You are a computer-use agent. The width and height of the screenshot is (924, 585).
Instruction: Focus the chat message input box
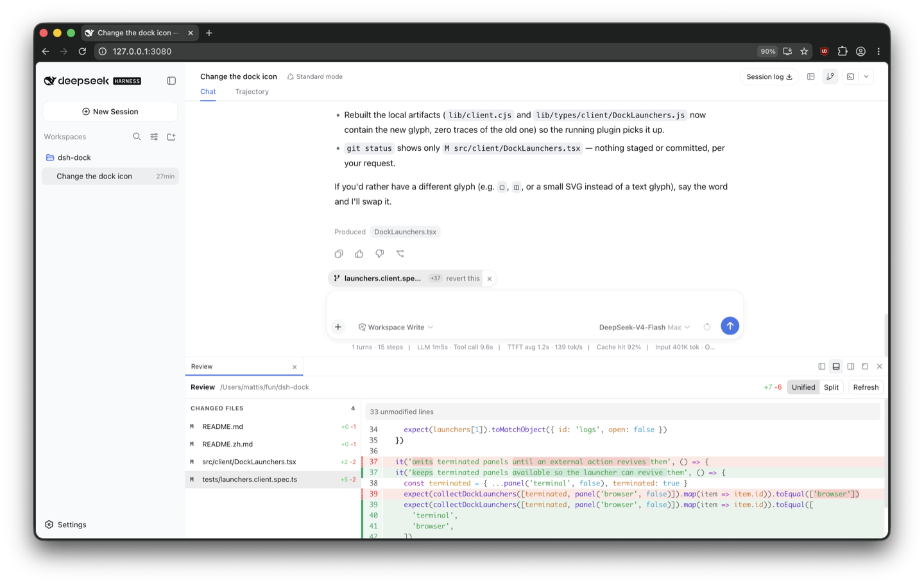tap(535, 304)
